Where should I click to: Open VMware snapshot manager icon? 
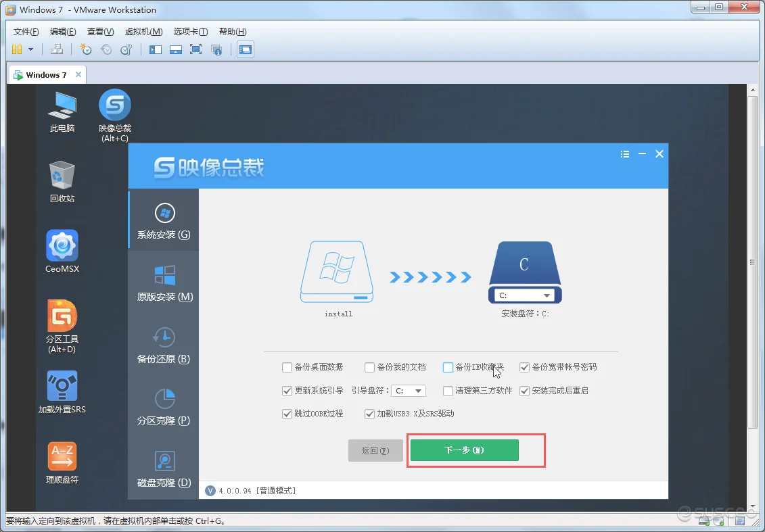pyautogui.click(x=126, y=49)
